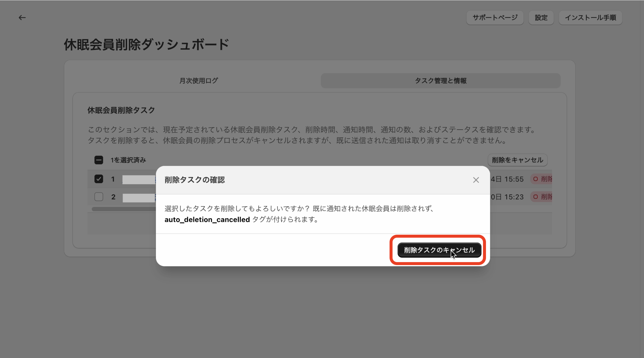Click row number 2 in the task table
This screenshot has width=644, height=358.
click(x=113, y=197)
